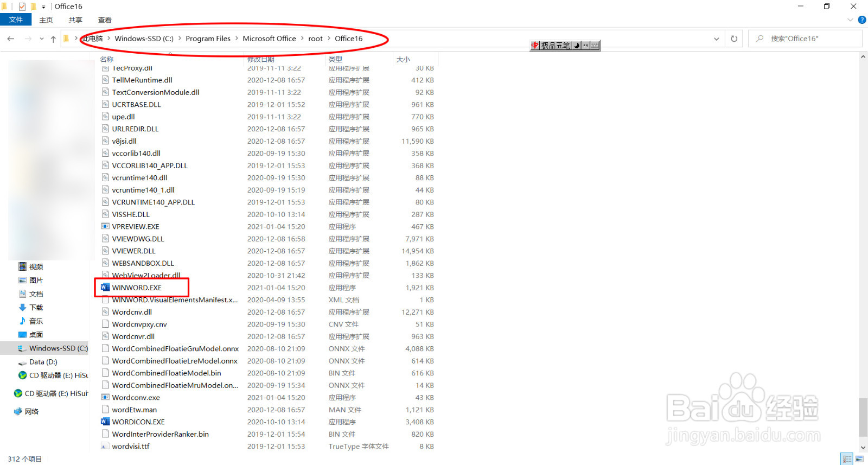Click the search "Office16" box
Screen dimensions: 868x465
(x=805, y=39)
